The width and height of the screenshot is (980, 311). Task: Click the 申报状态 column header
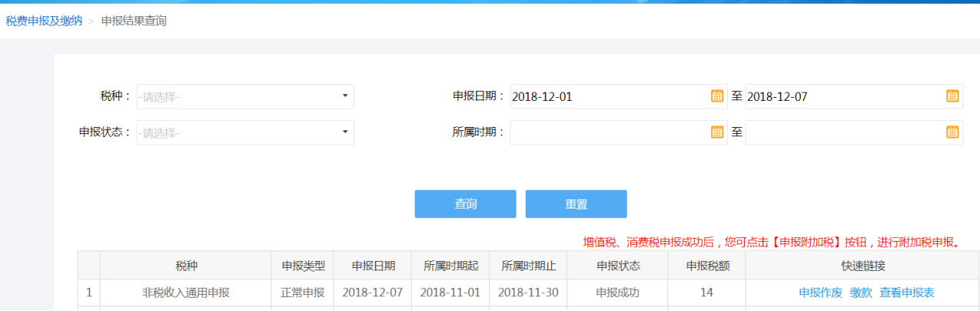click(x=618, y=266)
